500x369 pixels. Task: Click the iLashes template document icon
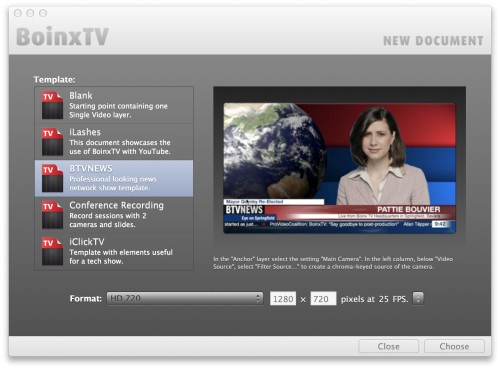(x=52, y=142)
